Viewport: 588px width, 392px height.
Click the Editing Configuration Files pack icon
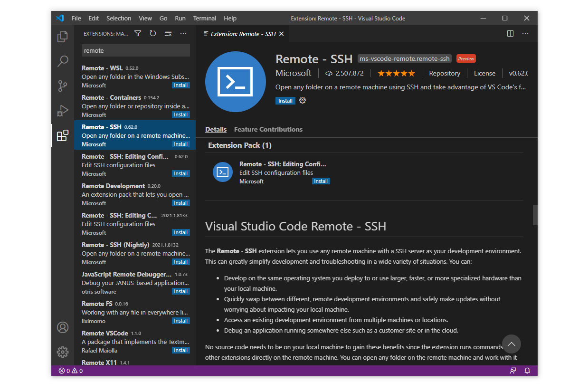click(223, 172)
